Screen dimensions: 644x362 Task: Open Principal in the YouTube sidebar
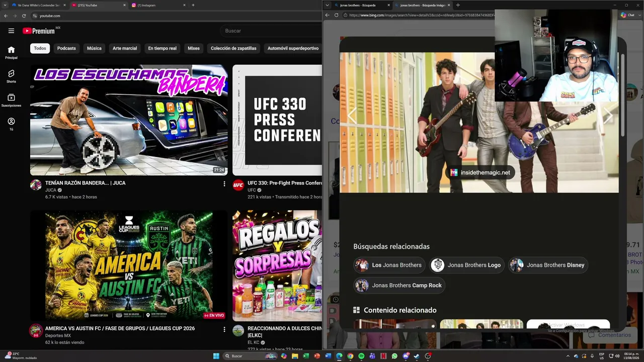click(11, 52)
